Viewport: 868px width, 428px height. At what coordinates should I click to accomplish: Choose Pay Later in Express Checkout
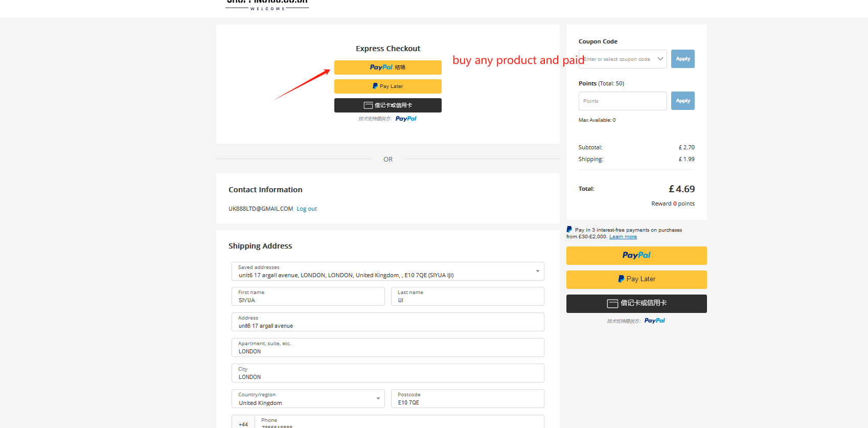click(387, 86)
